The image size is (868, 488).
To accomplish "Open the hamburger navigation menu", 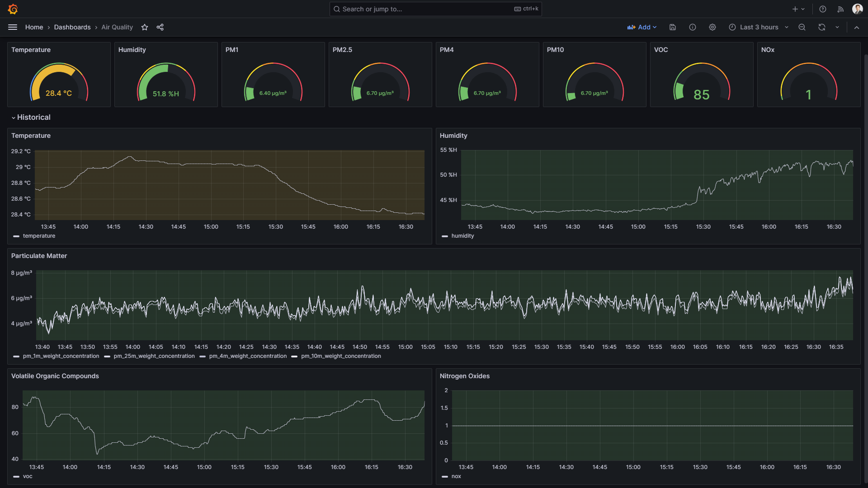I will tap(13, 27).
